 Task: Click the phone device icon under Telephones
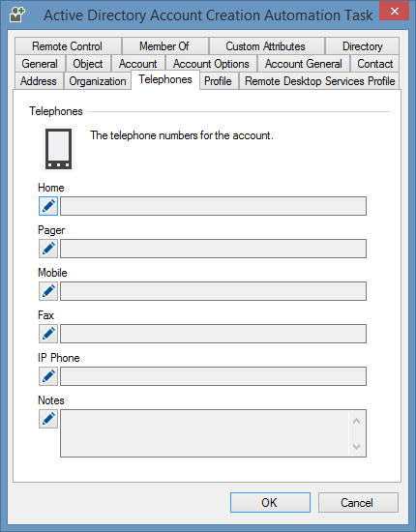pyautogui.click(x=58, y=149)
